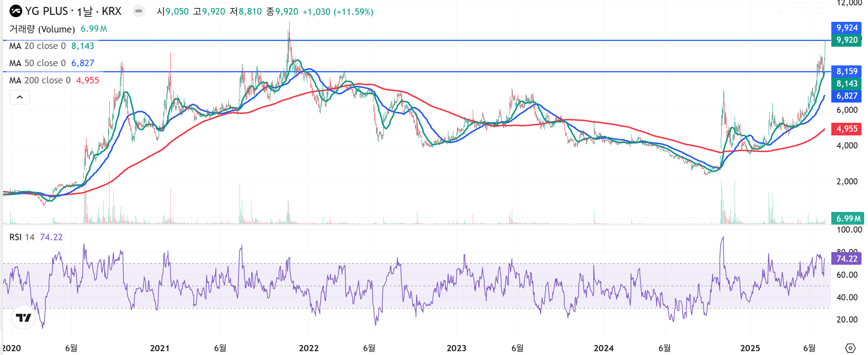The height and width of the screenshot is (355, 868).
Task: Click the 4,955 value in MA 200 legend
Action: (88, 80)
